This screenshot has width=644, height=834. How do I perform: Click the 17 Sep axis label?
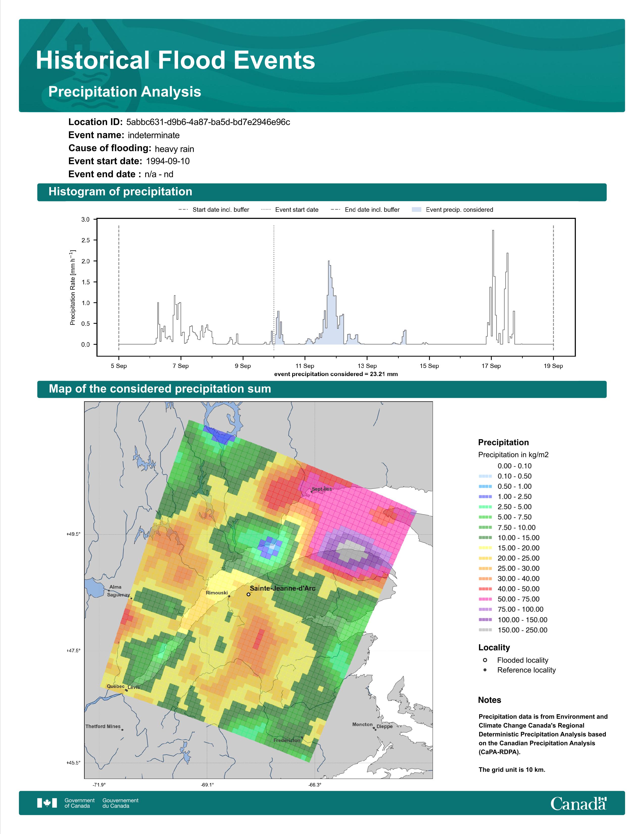(491, 366)
